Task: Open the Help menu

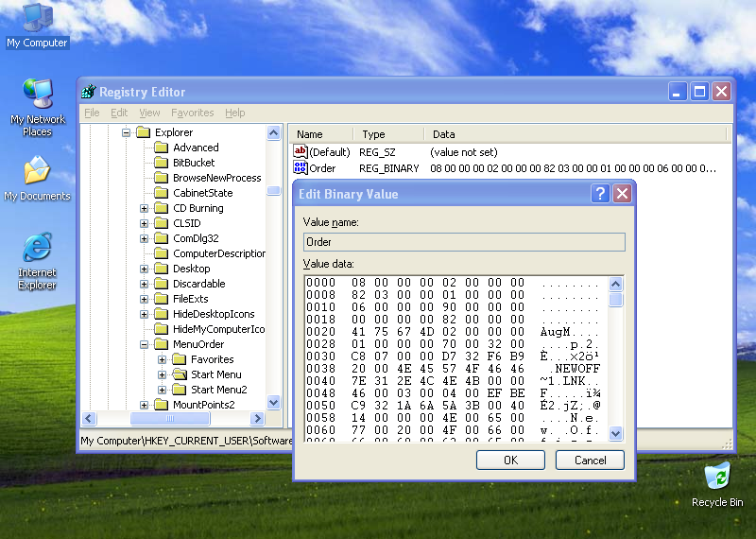Action: pos(234,113)
